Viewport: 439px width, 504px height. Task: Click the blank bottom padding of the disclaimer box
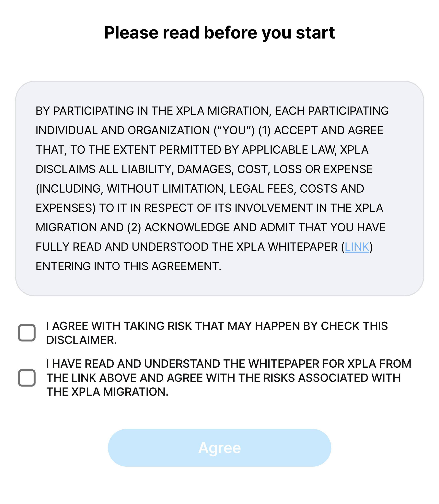click(219, 284)
